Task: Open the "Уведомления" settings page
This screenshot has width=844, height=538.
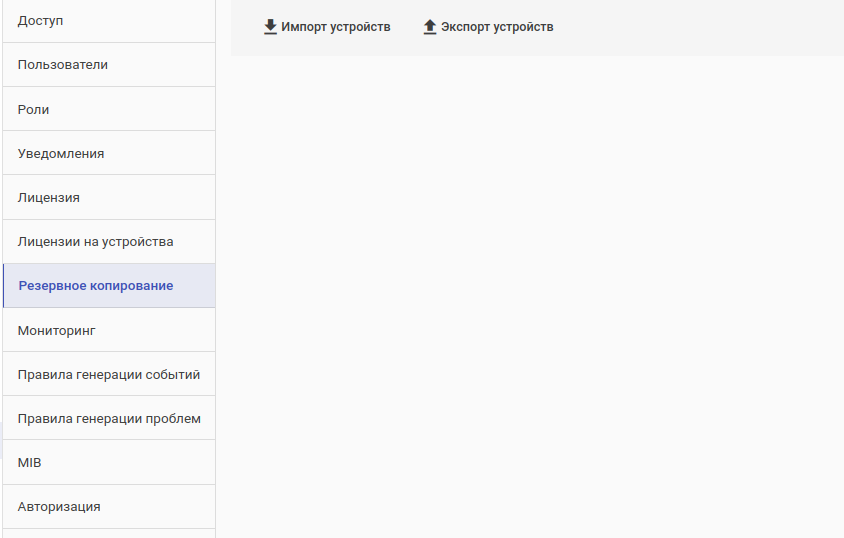Action: pyautogui.click(x=108, y=153)
